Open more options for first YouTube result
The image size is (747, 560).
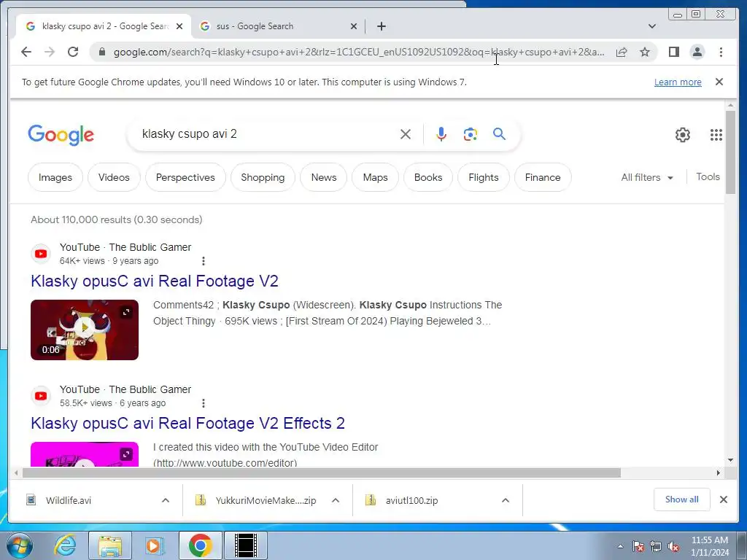coord(204,261)
